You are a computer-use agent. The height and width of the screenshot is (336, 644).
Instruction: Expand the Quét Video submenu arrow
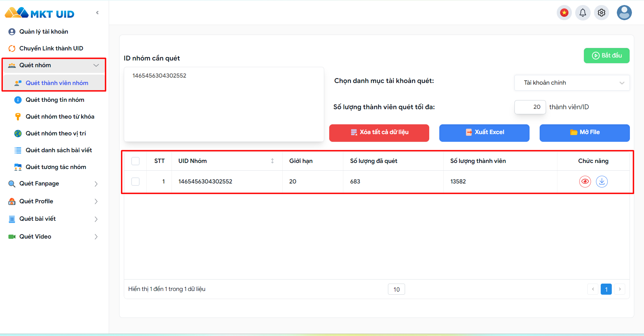[96, 237]
